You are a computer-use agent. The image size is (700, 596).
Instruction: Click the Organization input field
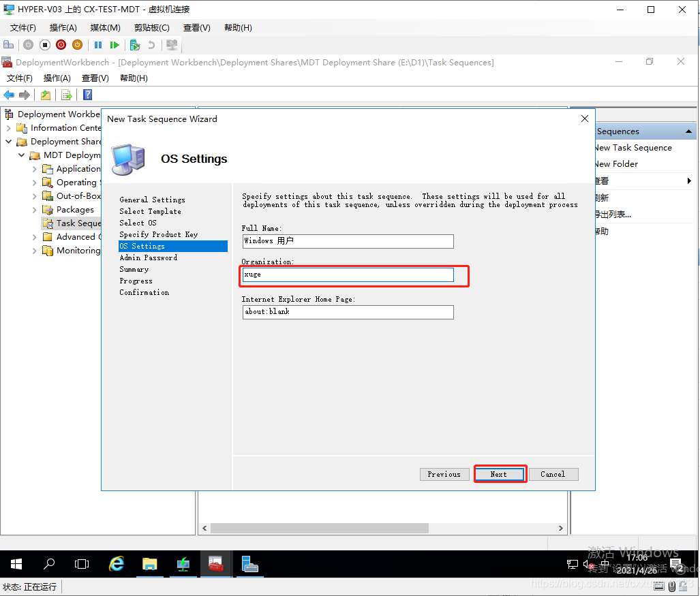(348, 275)
